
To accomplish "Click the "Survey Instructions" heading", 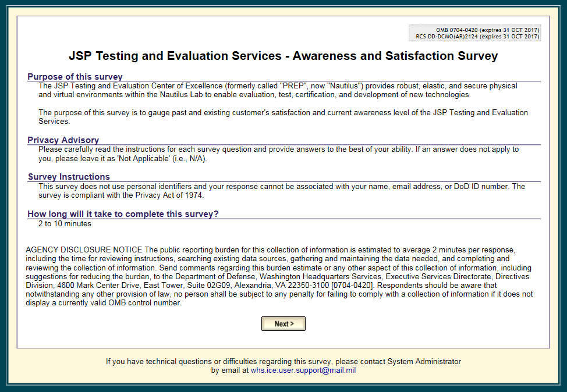I will [69, 177].
